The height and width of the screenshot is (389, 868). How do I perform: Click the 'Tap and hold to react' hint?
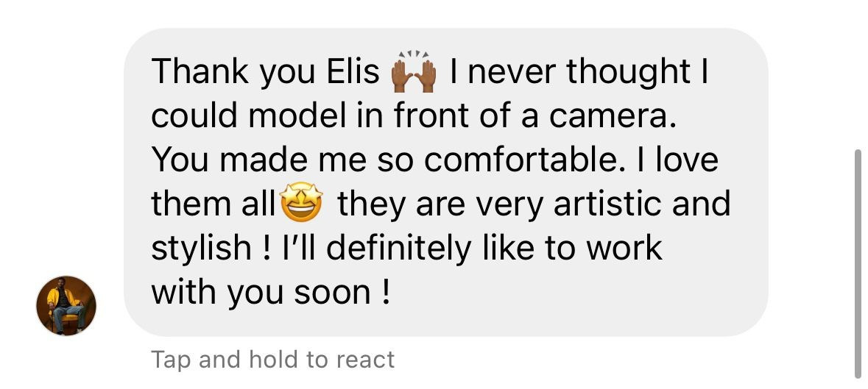click(x=273, y=360)
